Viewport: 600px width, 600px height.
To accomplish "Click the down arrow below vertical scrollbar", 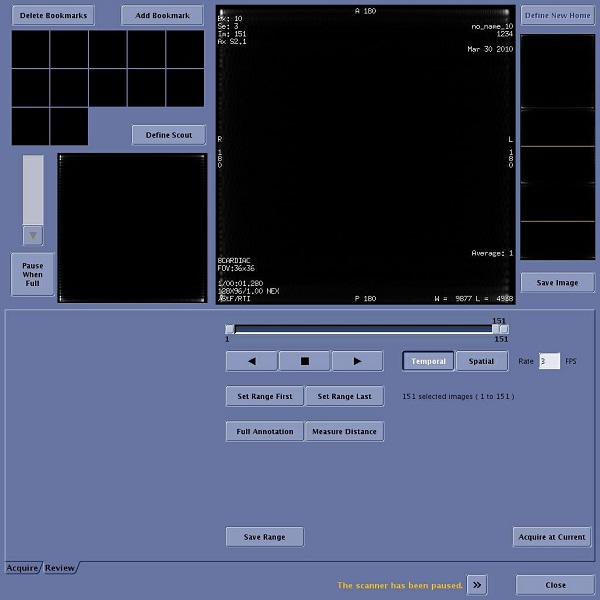I will [x=33, y=236].
